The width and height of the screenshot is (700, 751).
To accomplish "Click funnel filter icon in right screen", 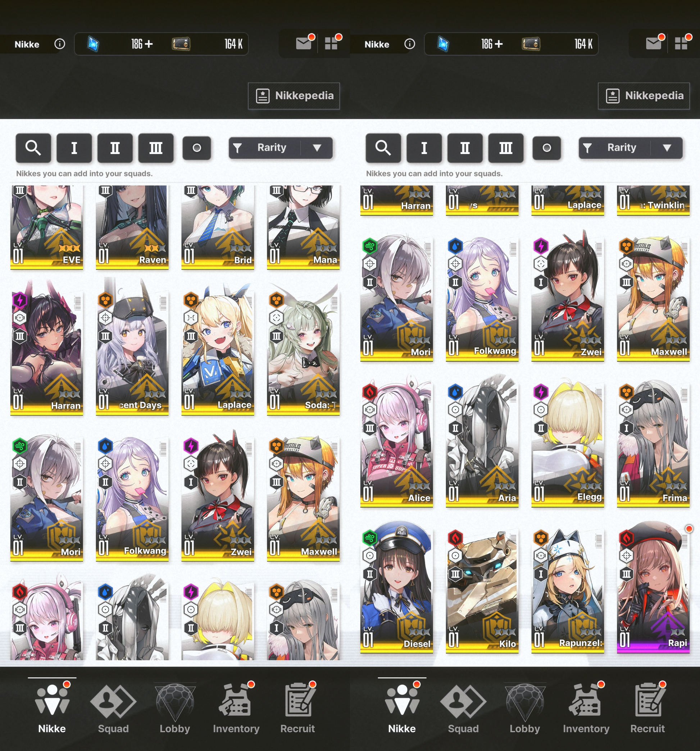I will (x=587, y=148).
